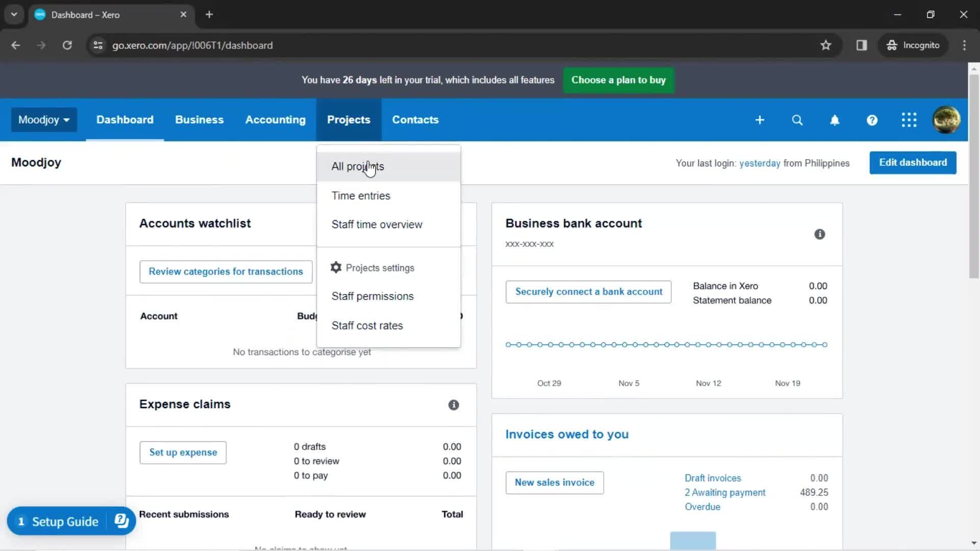Open the Xero search magnifier icon

(797, 120)
